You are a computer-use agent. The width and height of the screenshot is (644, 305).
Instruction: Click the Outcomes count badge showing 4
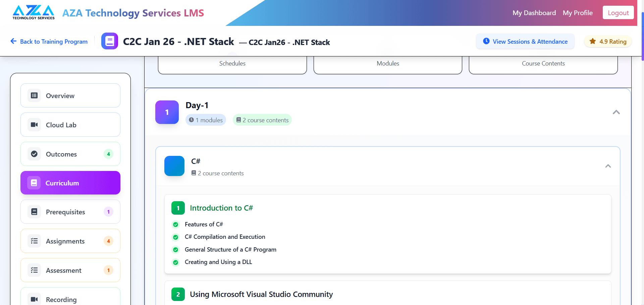108,154
